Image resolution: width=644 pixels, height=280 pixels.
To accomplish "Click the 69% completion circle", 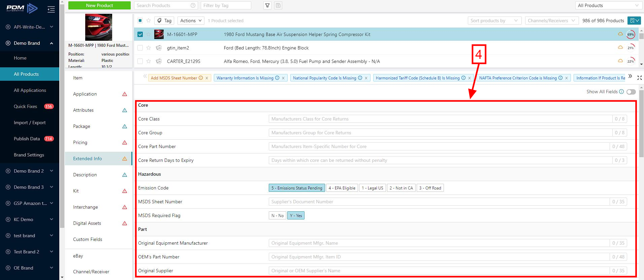I will pos(631,34).
